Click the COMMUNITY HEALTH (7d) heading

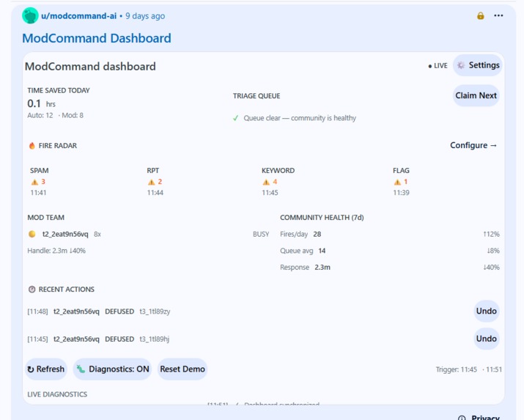[322, 218]
